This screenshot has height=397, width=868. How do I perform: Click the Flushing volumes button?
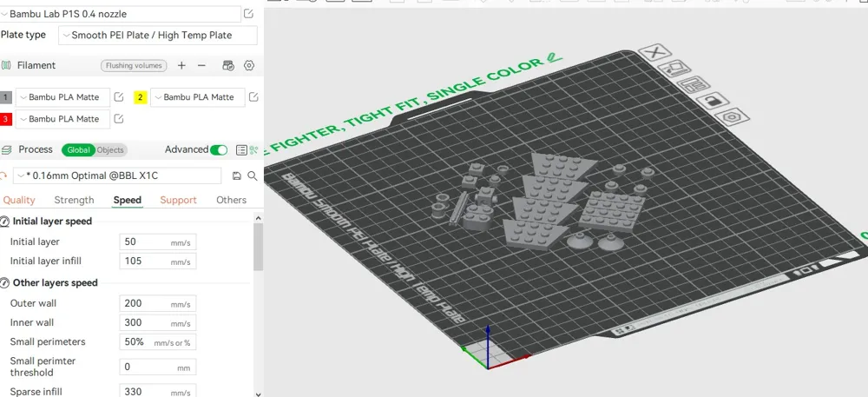point(134,65)
